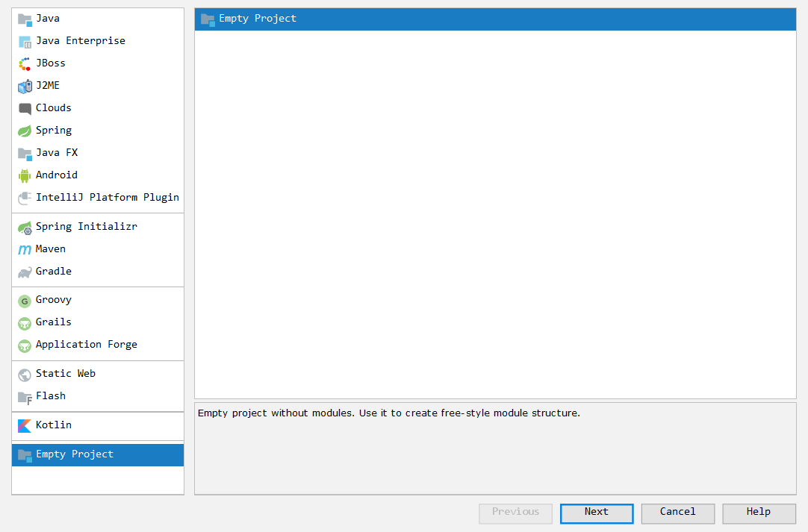Click the Spring leaf icon
The width and height of the screenshot is (808, 532).
coord(25,131)
